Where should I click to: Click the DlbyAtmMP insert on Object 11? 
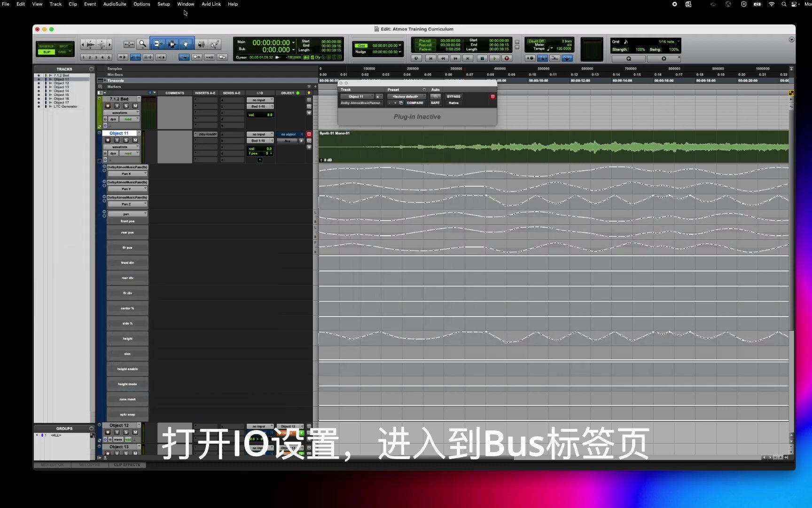coord(207,135)
